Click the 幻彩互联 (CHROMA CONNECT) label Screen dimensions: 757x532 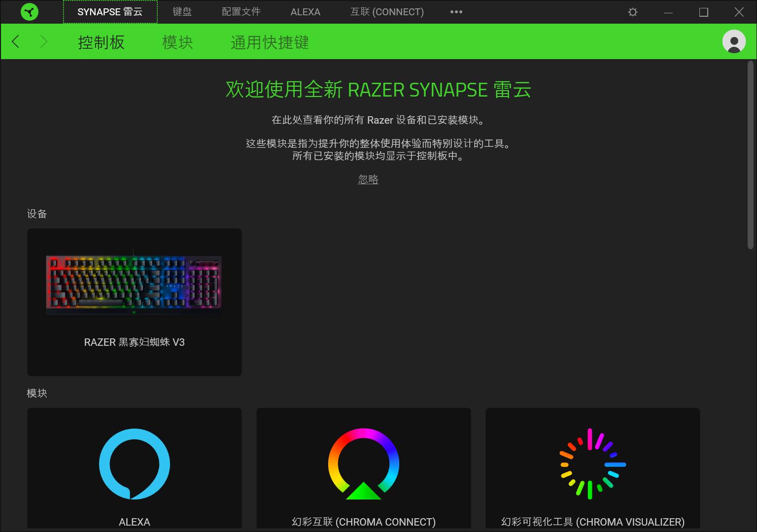click(x=364, y=522)
